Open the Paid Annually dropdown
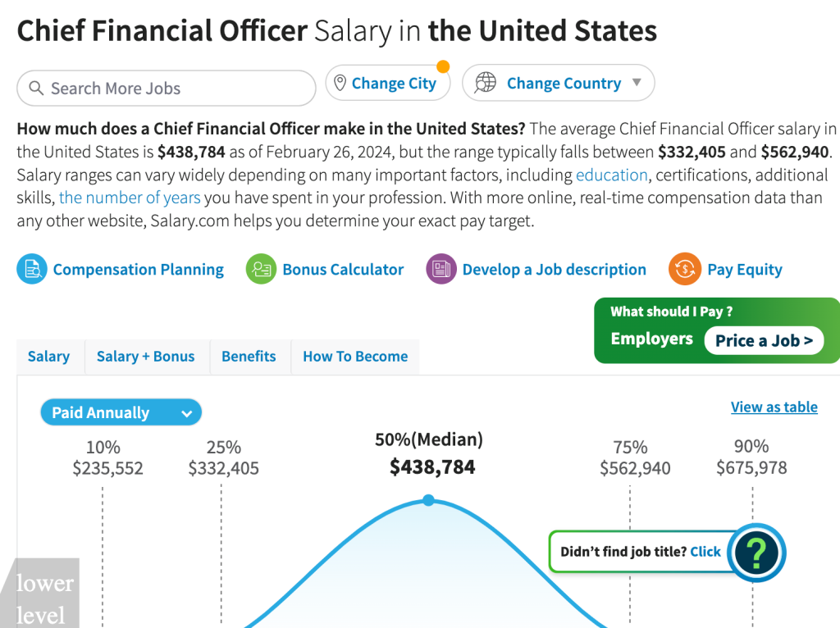 click(121, 412)
